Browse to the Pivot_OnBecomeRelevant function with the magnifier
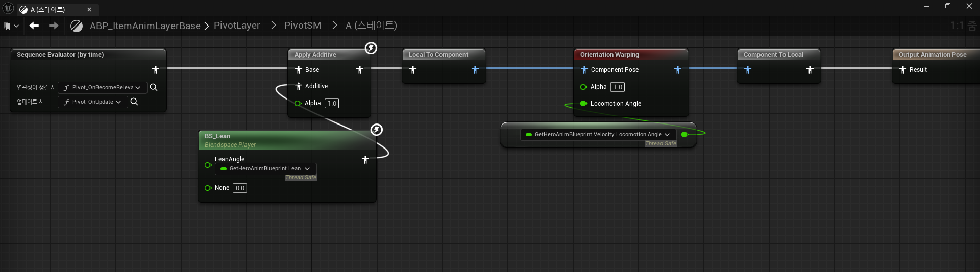This screenshot has width=980, height=272. pyautogui.click(x=154, y=87)
